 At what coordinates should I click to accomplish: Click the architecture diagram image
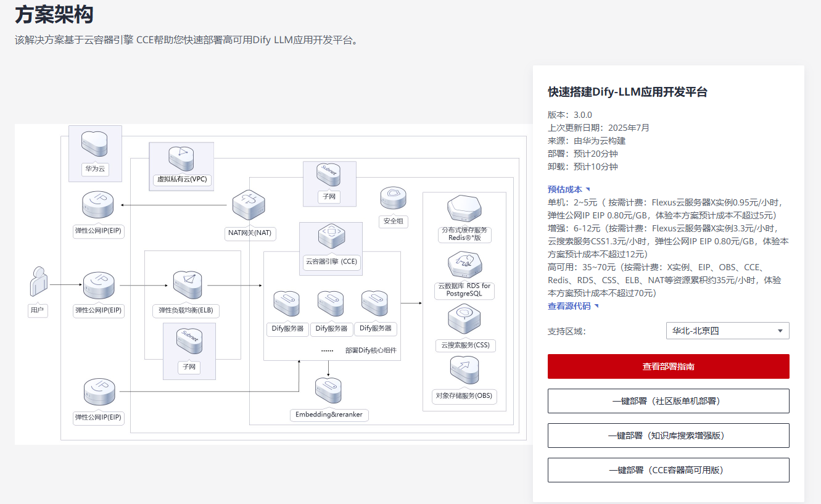point(274,284)
